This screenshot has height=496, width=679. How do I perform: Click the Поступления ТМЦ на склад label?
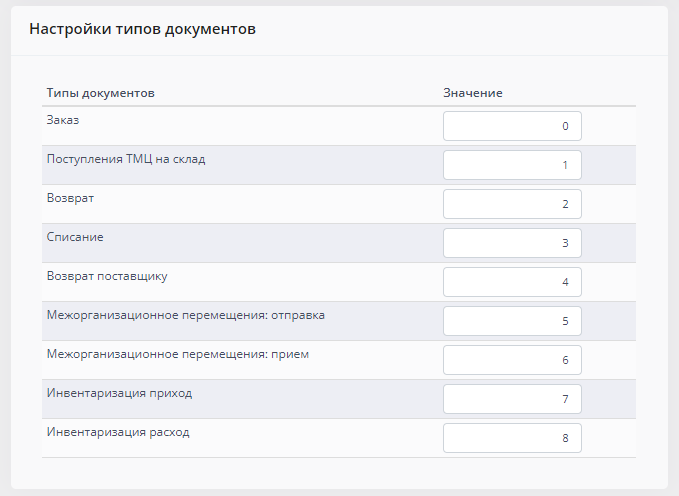pos(126,159)
